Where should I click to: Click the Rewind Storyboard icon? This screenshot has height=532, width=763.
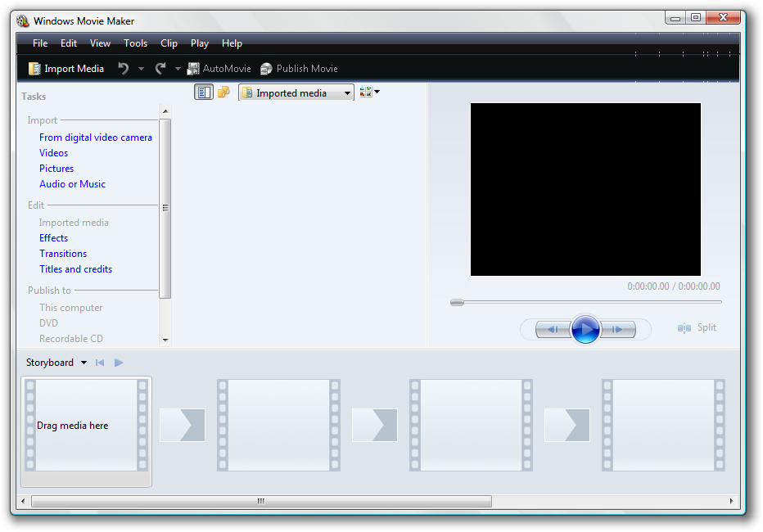pos(100,363)
